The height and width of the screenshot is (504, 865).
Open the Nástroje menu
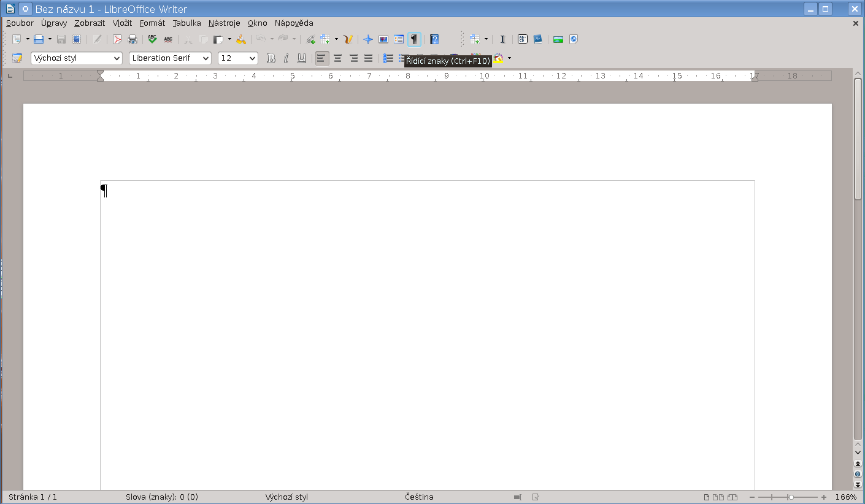tap(224, 23)
